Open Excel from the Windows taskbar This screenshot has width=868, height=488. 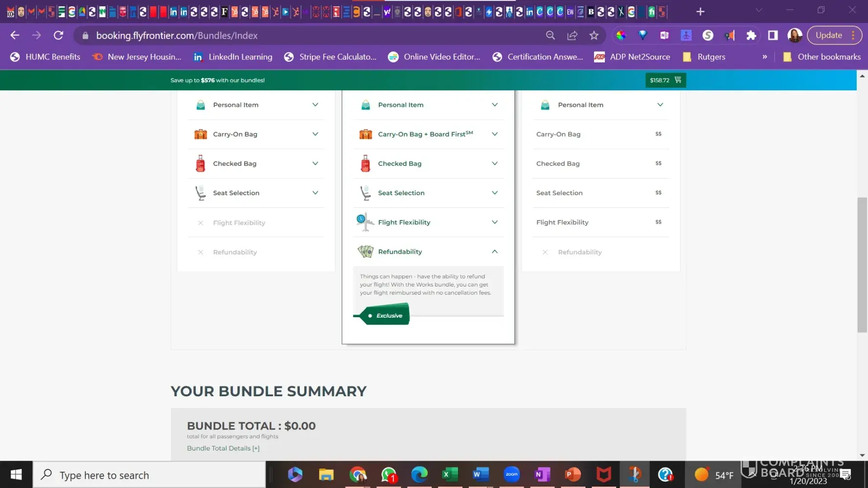450,474
